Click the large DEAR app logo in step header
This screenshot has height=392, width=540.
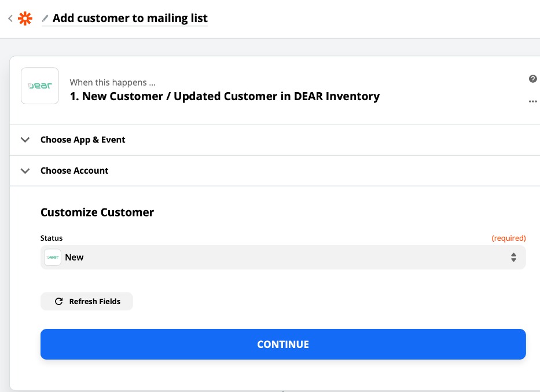40,86
